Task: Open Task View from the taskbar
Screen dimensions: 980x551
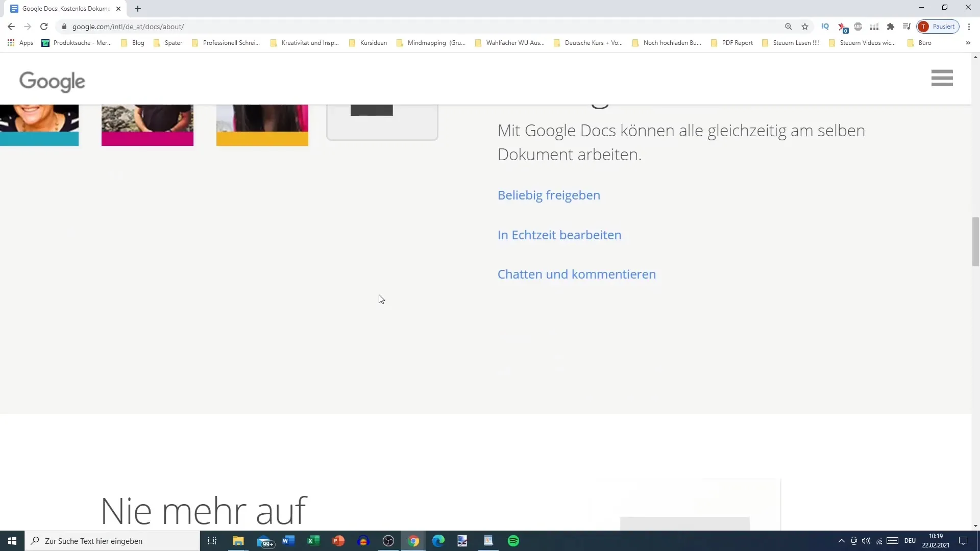Action: pyautogui.click(x=212, y=541)
